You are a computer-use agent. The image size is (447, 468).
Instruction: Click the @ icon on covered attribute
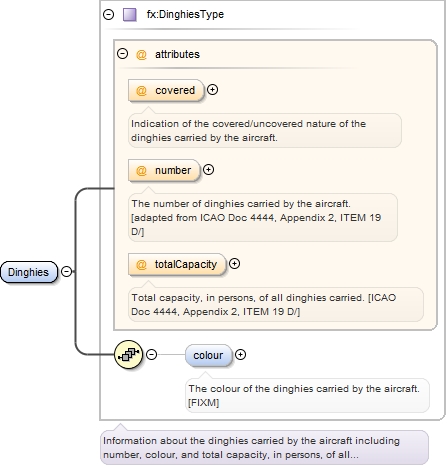(x=141, y=90)
